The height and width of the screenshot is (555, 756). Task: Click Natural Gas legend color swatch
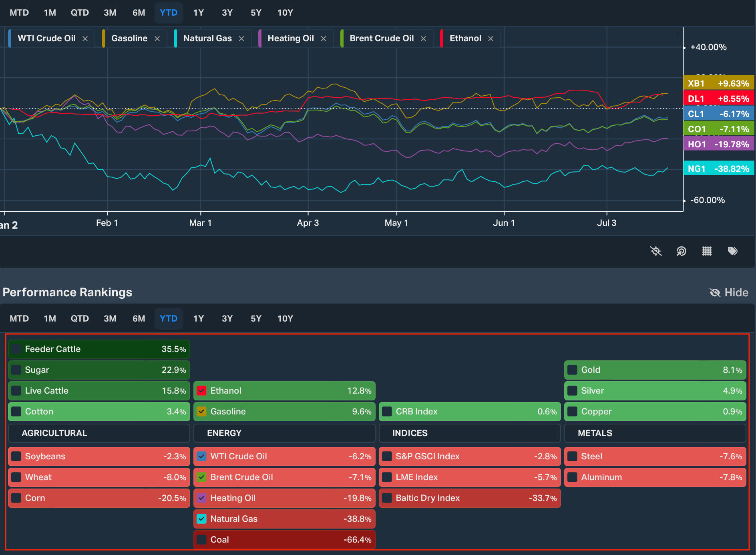pyautogui.click(x=175, y=38)
